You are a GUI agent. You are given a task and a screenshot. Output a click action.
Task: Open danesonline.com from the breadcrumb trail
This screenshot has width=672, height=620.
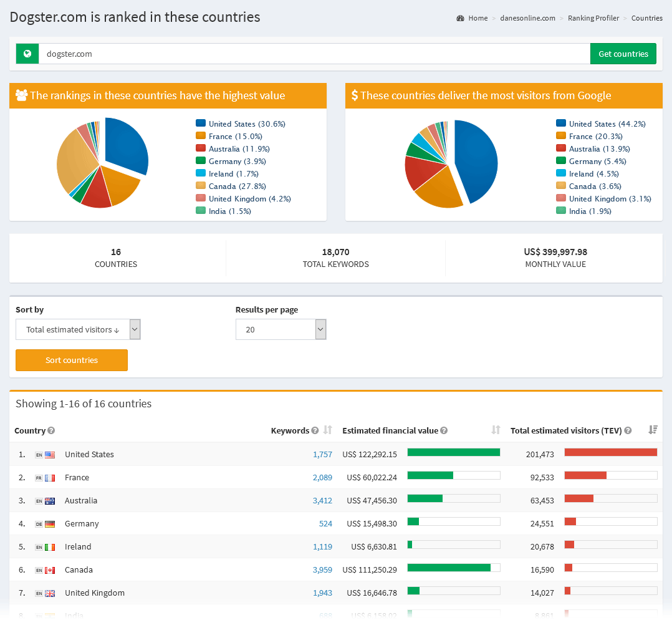coord(527,18)
